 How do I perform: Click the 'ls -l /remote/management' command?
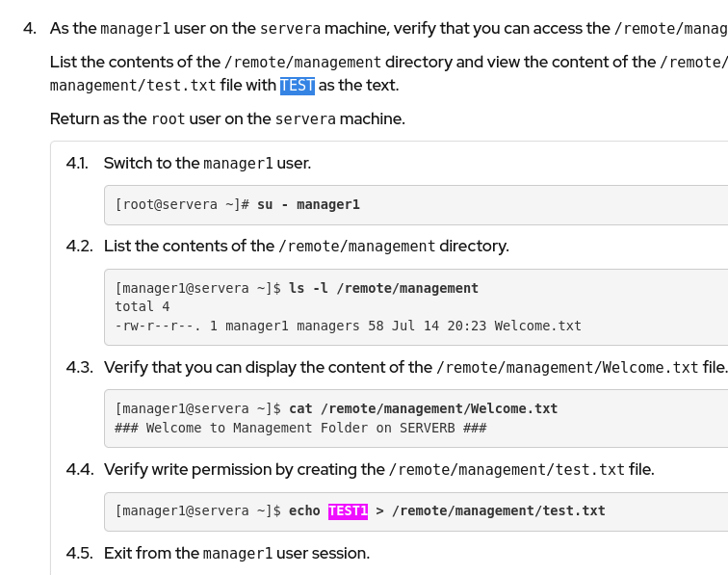[x=383, y=288]
